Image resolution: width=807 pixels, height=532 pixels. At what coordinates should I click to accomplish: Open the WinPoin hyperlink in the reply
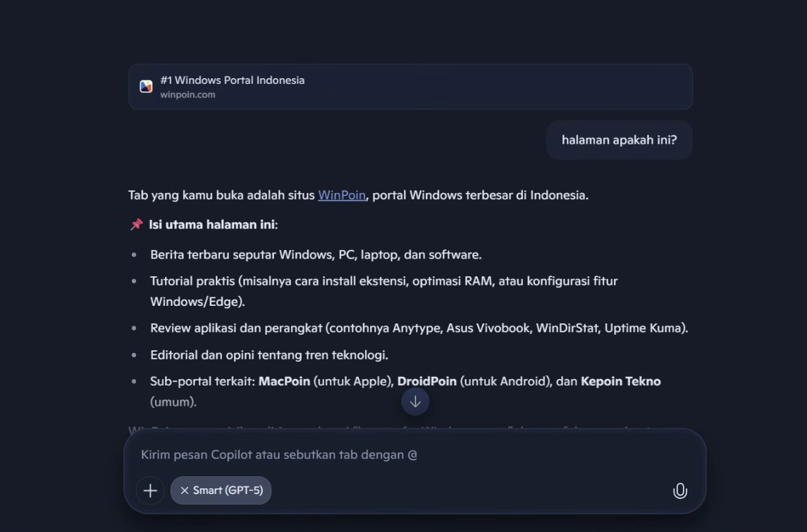[342, 195]
